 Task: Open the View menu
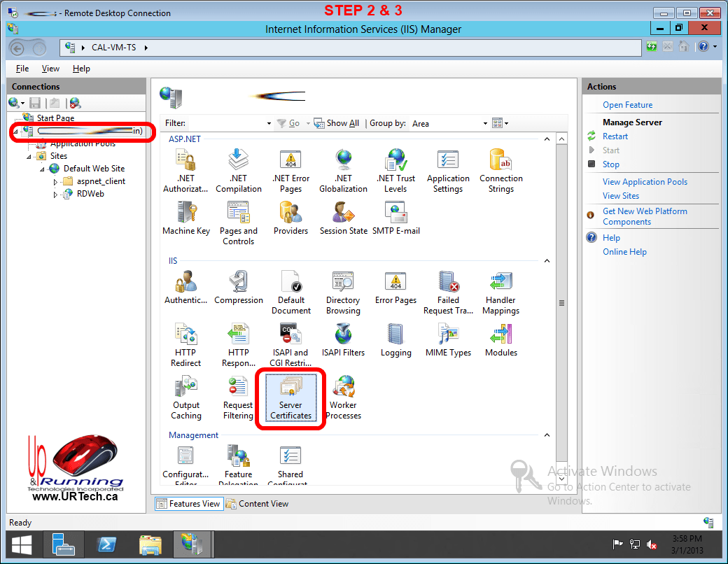pos(50,69)
